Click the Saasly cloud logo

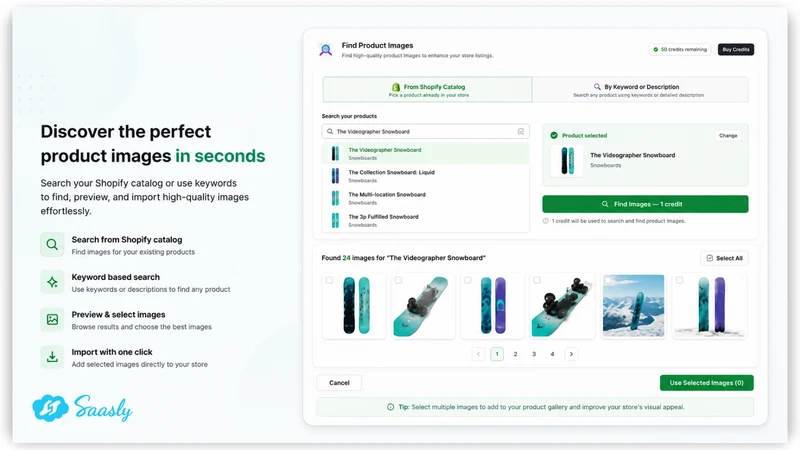coord(50,408)
